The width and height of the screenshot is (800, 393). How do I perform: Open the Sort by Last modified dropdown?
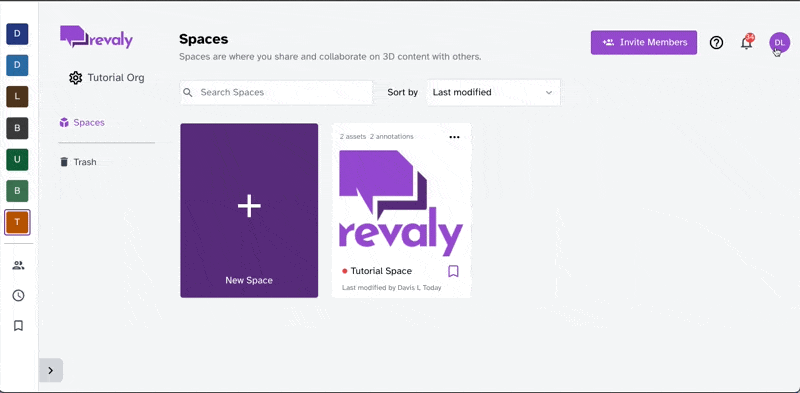pos(493,92)
